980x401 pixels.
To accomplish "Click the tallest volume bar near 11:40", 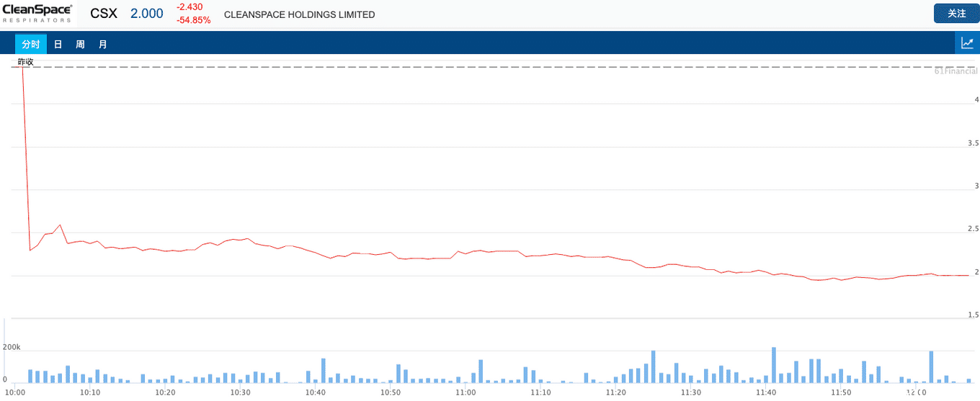I will (774, 365).
